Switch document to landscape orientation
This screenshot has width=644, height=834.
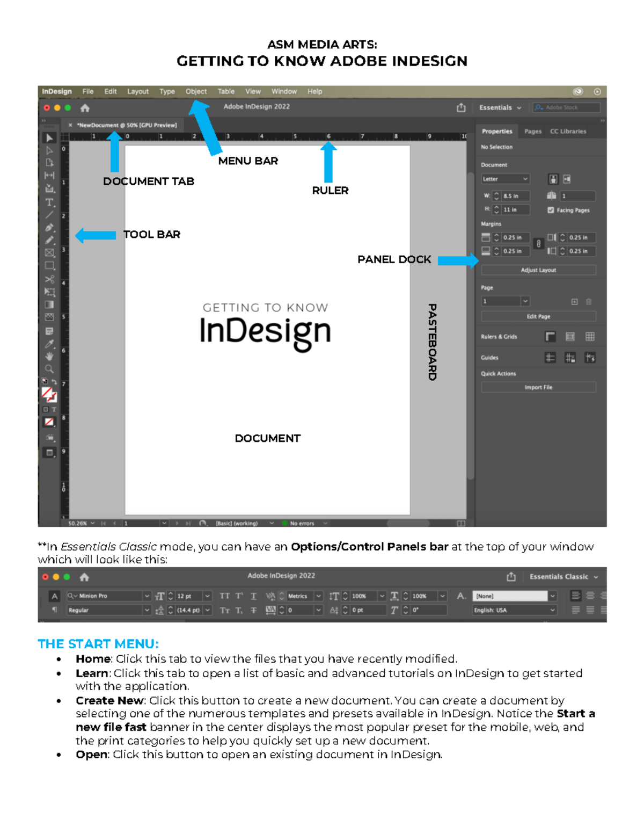pos(567,179)
